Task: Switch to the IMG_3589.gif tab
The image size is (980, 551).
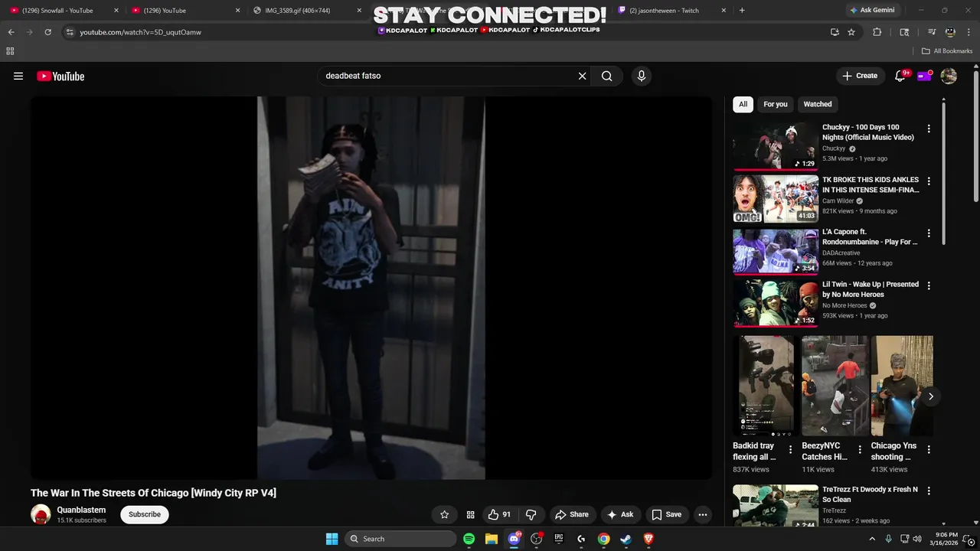Action: tap(306, 11)
